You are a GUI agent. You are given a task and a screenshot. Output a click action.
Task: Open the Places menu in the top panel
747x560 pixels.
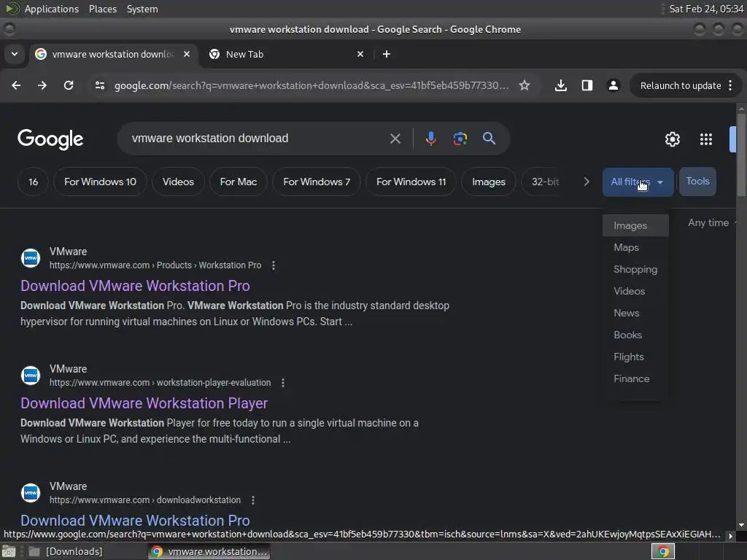coord(102,9)
